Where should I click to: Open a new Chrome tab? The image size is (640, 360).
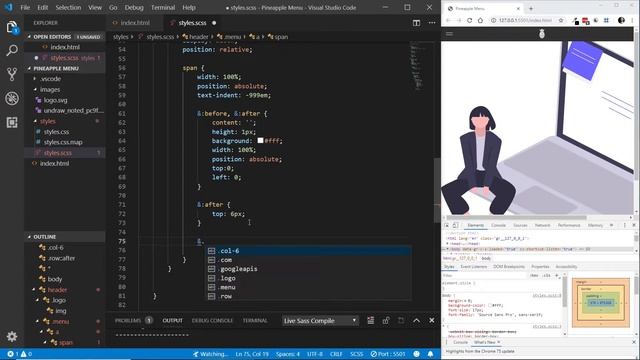(x=531, y=8)
